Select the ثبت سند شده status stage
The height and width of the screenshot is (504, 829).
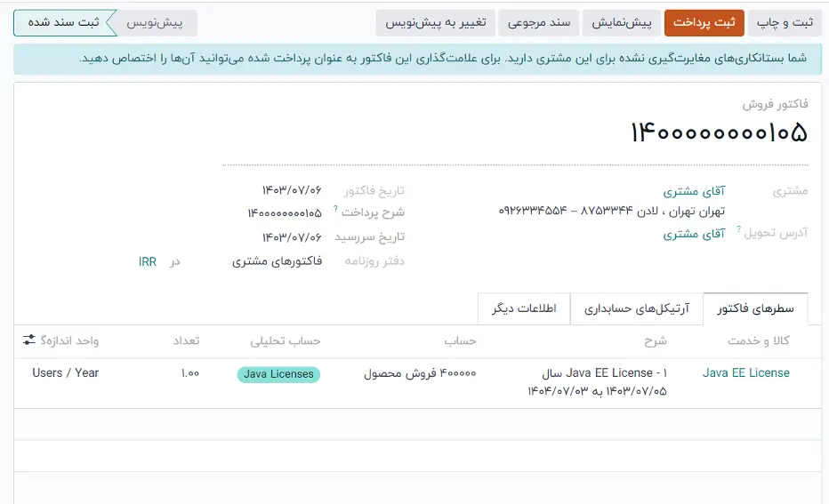(x=63, y=23)
